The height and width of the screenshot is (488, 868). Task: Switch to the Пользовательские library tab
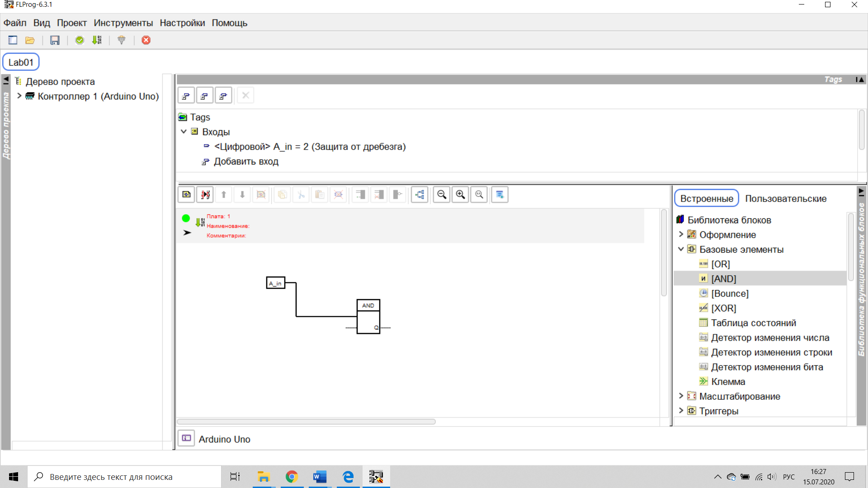click(785, 198)
